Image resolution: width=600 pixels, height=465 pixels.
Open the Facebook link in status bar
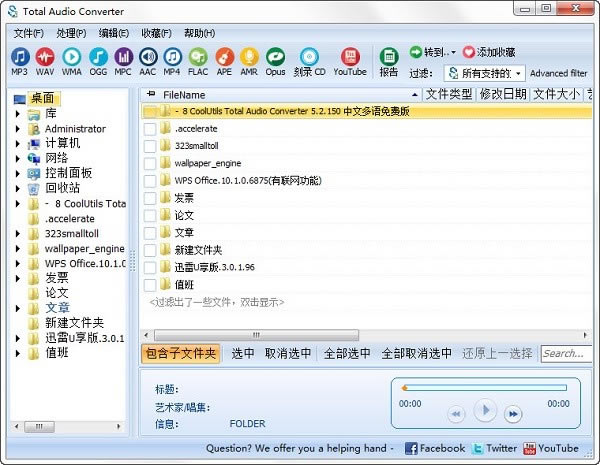point(434,449)
